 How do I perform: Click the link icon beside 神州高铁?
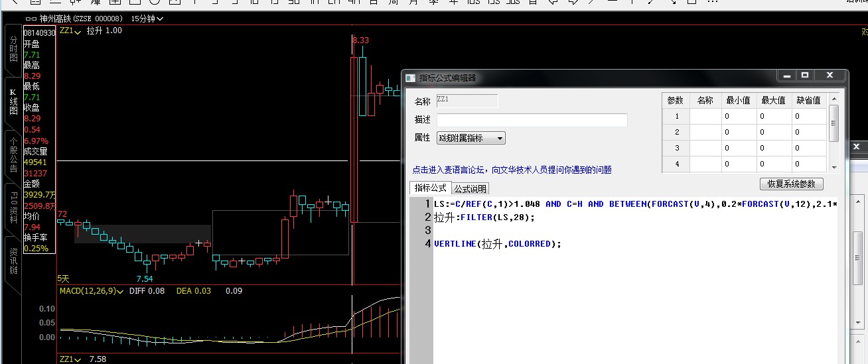coord(31,19)
